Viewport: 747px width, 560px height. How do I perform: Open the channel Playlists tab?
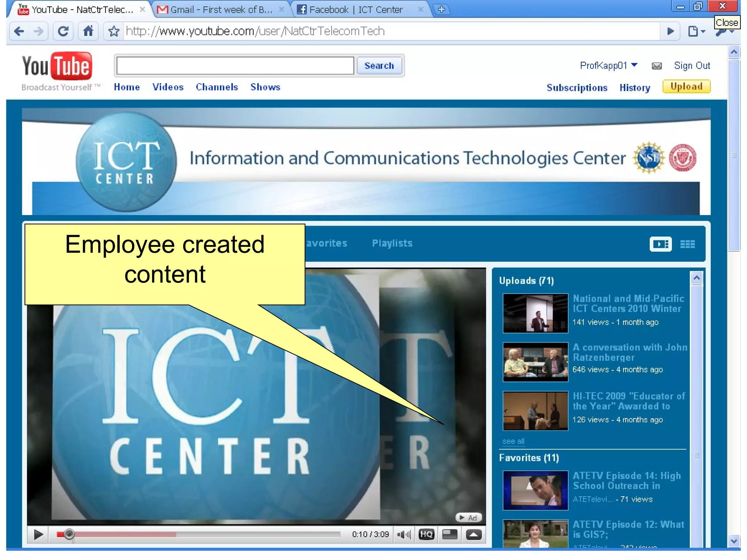(x=392, y=243)
